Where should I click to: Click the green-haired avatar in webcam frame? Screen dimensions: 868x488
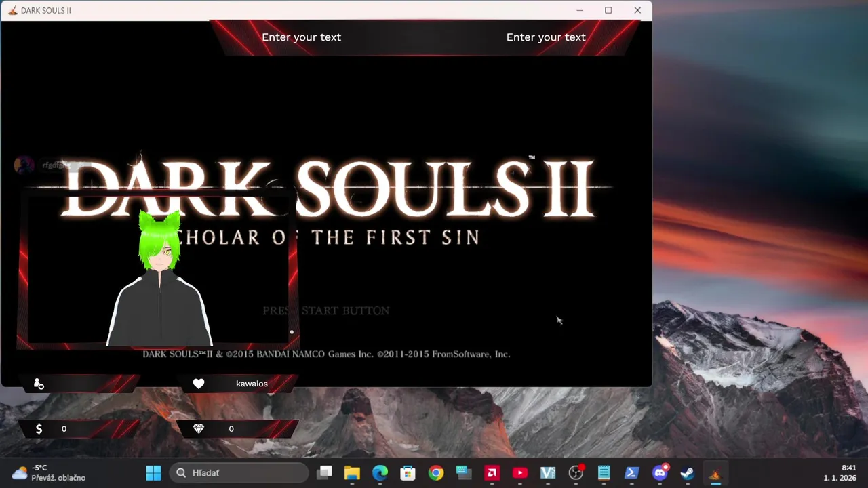[160, 278]
